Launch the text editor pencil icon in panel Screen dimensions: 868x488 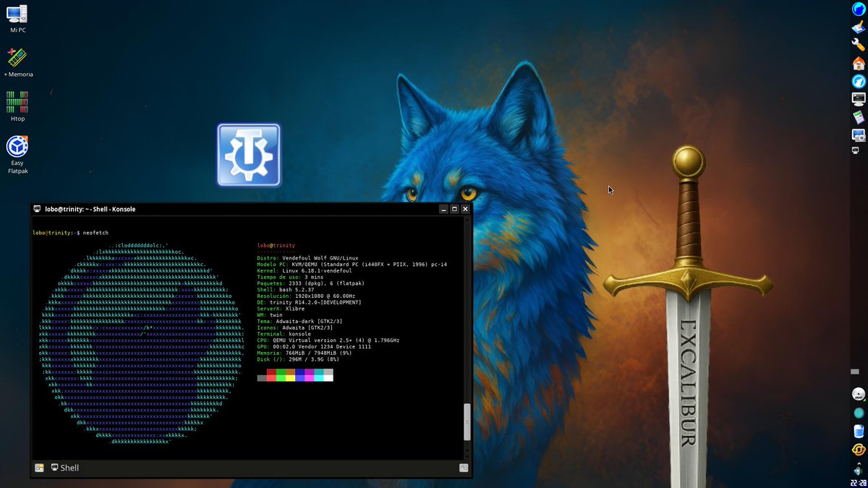859,27
